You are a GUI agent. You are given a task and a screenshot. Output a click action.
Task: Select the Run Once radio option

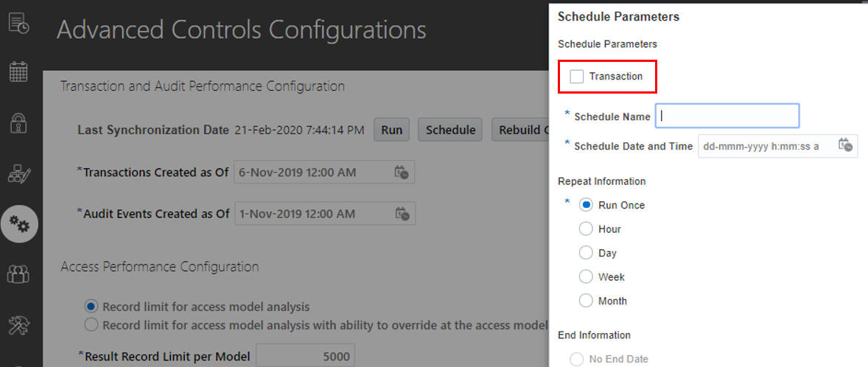click(586, 205)
